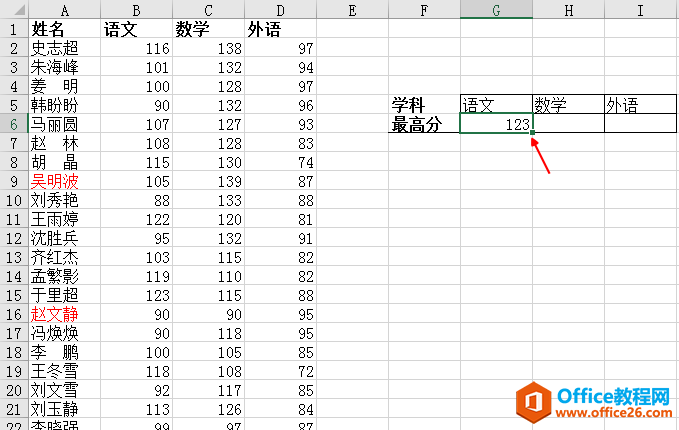Click the name 刘文雪
This screenshot has height=430, width=679.
(x=54, y=390)
